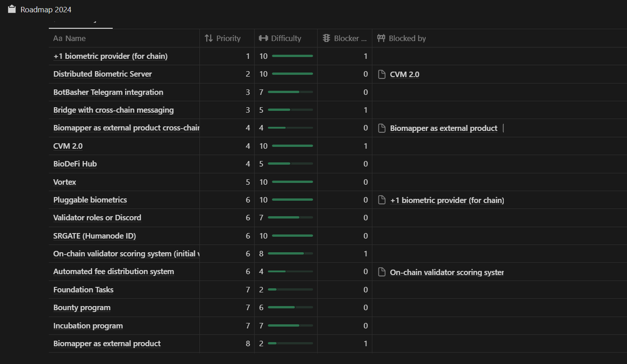Open Biomapper as external product cross-chain row
The height and width of the screenshot is (364, 627).
tap(126, 128)
